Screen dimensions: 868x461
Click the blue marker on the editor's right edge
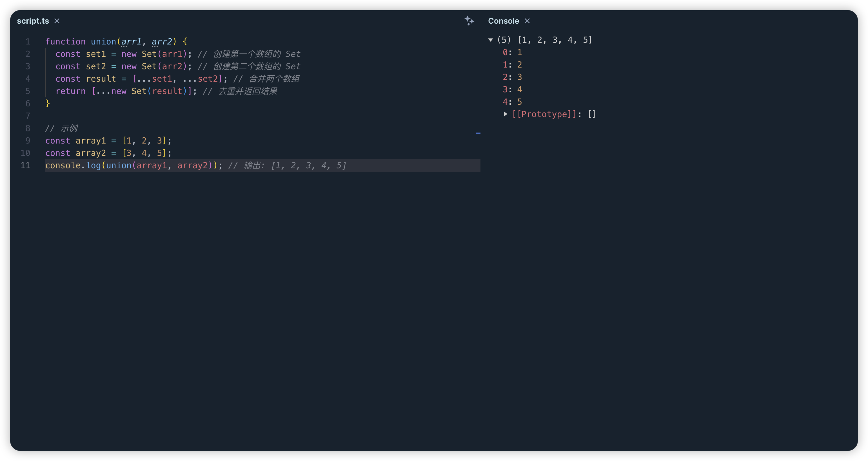tap(478, 133)
